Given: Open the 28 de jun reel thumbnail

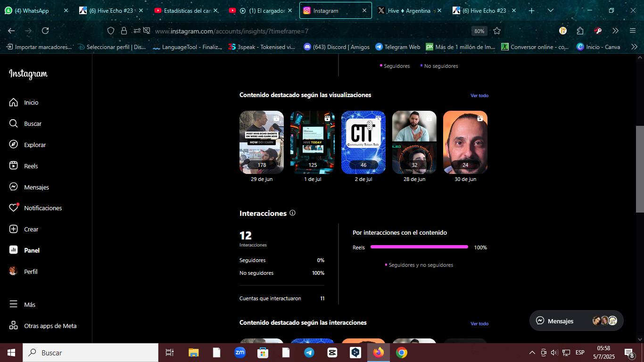Looking at the screenshot, I should tap(414, 142).
